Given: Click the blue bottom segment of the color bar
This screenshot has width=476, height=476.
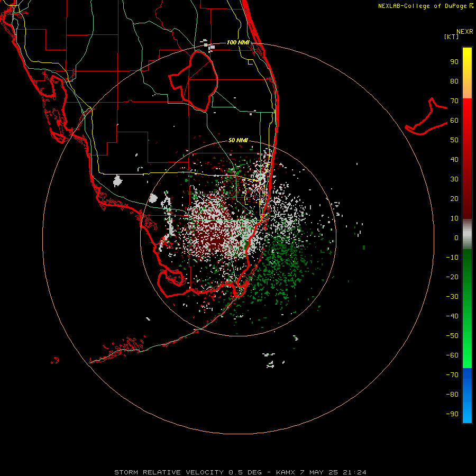Looking at the screenshot, I should (467, 396).
